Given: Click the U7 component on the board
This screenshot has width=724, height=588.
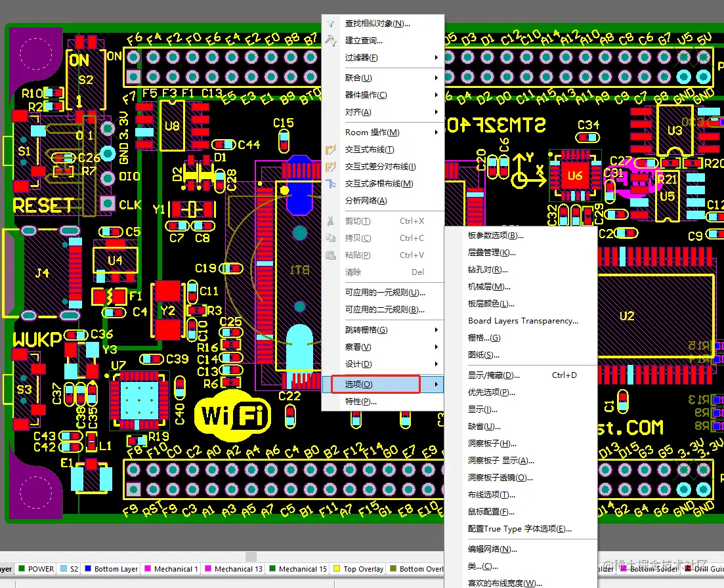Looking at the screenshot, I should click(139, 400).
